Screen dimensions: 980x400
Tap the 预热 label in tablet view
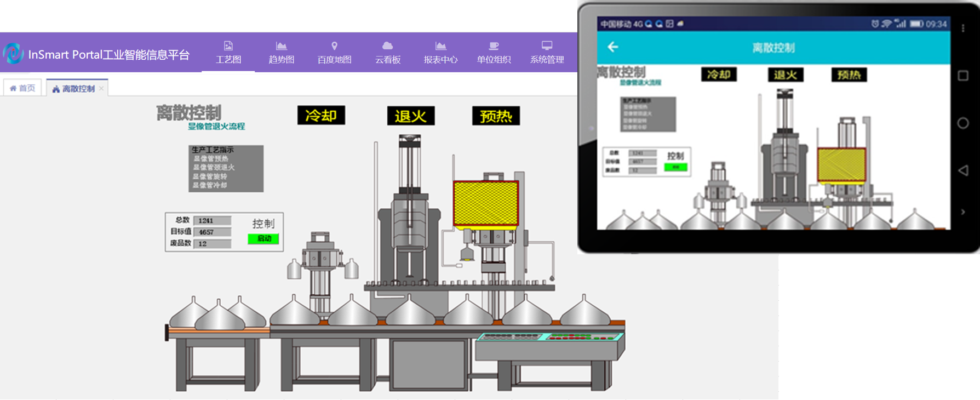[849, 75]
